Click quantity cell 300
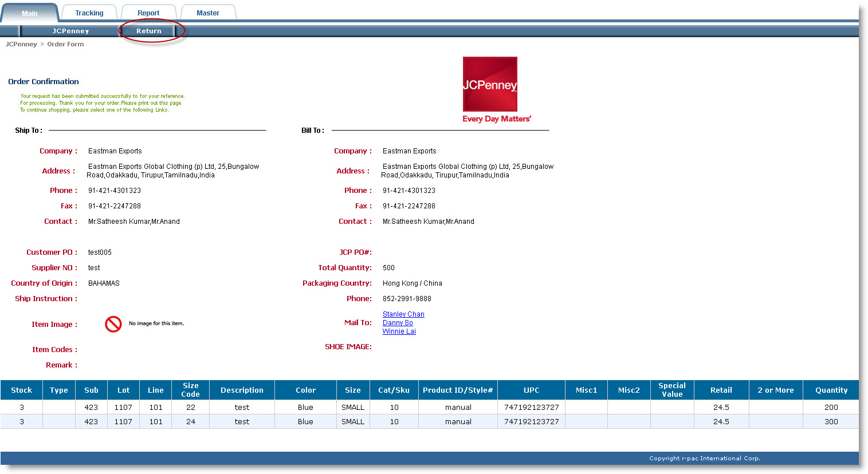Viewport: 868px width, 474px height. [831, 422]
